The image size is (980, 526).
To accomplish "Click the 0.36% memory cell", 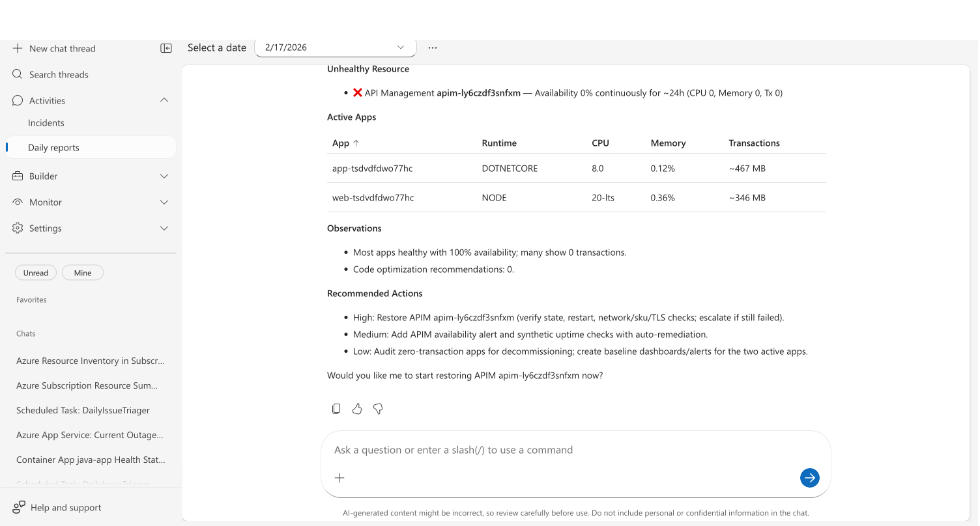I will [x=663, y=198].
